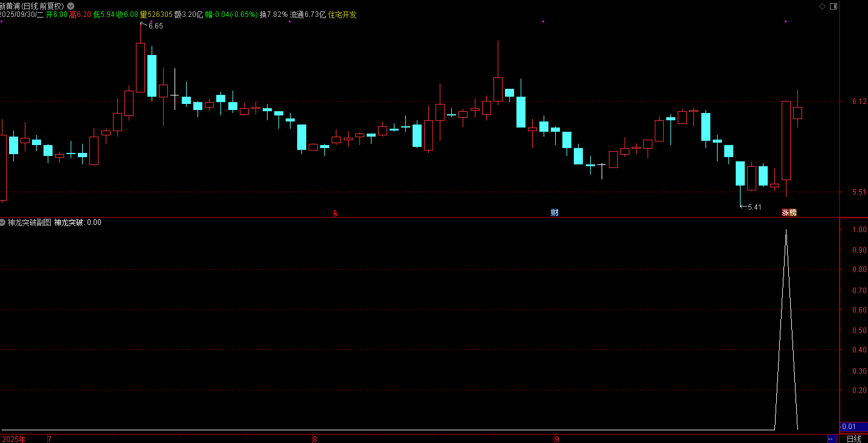Click the diamond marker icon at top right
The image size is (868, 443).
tap(822, 6)
